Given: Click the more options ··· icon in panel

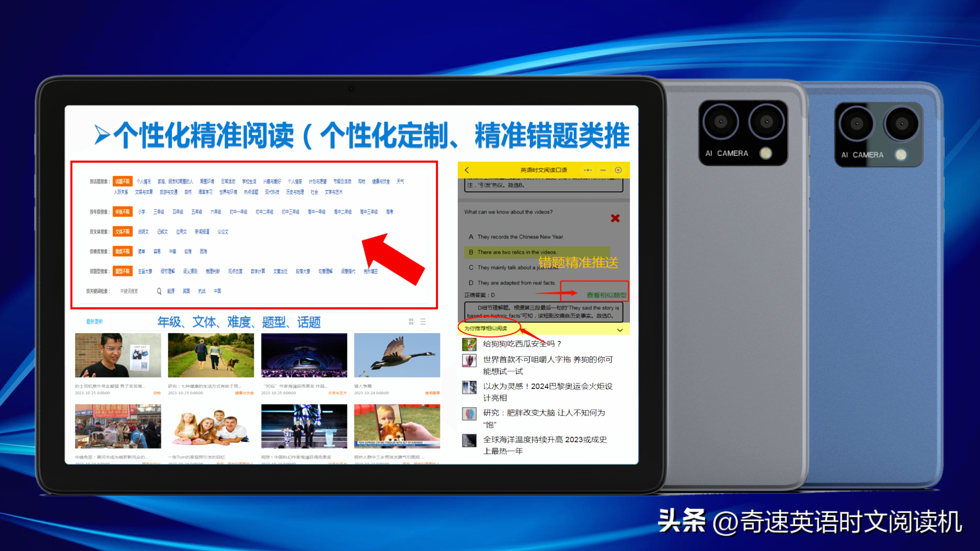Looking at the screenshot, I should pos(589,169).
